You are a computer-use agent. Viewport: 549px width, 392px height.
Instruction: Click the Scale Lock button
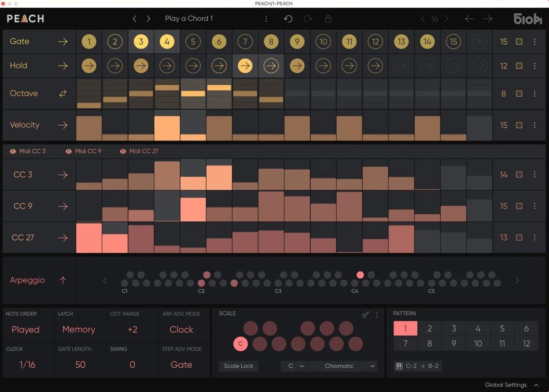[238, 366]
